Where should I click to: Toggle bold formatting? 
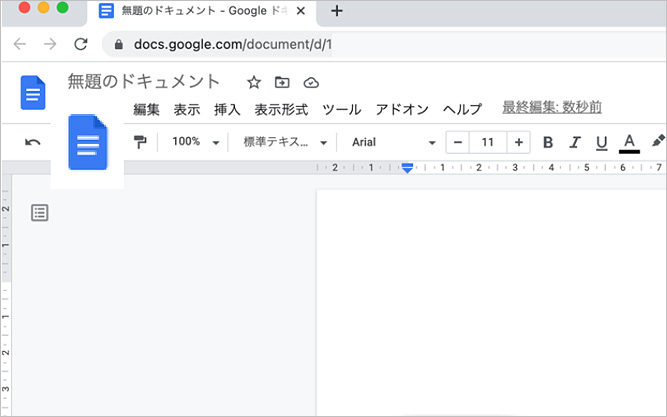(547, 142)
